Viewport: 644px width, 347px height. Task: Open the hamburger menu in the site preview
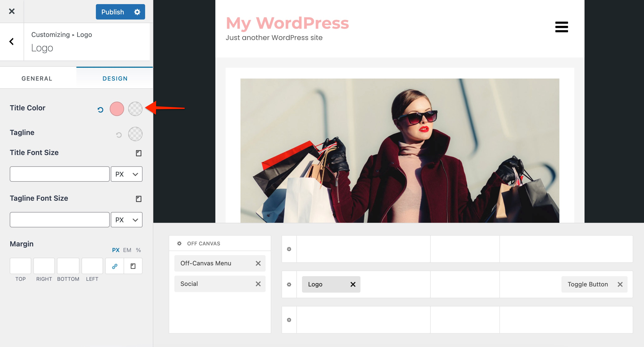(561, 27)
